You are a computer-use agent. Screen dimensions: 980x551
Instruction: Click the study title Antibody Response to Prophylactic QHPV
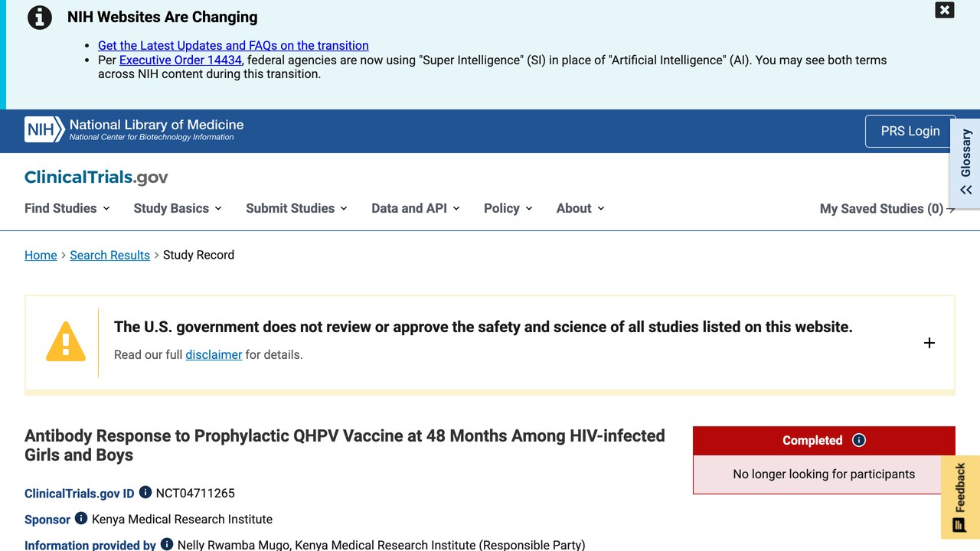coord(345,445)
